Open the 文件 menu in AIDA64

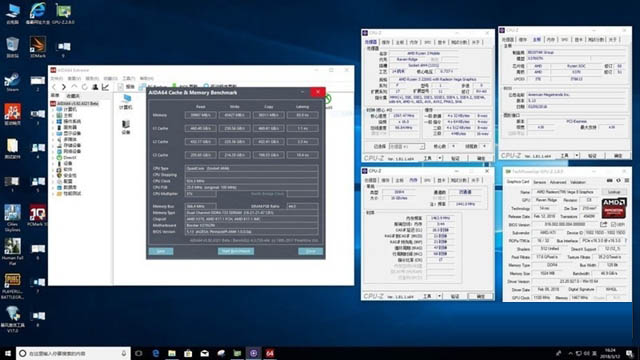(56, 78)
